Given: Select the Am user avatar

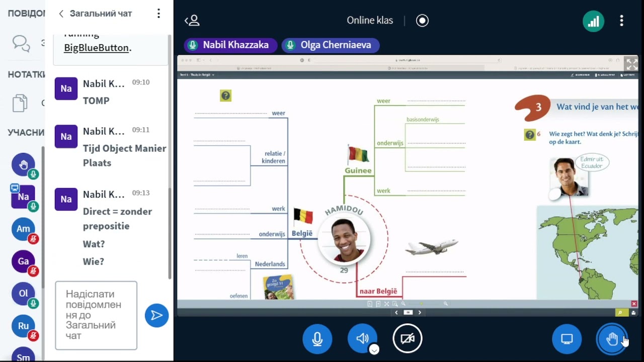Looking at the screenshot, I should click(x=23, y=229).
